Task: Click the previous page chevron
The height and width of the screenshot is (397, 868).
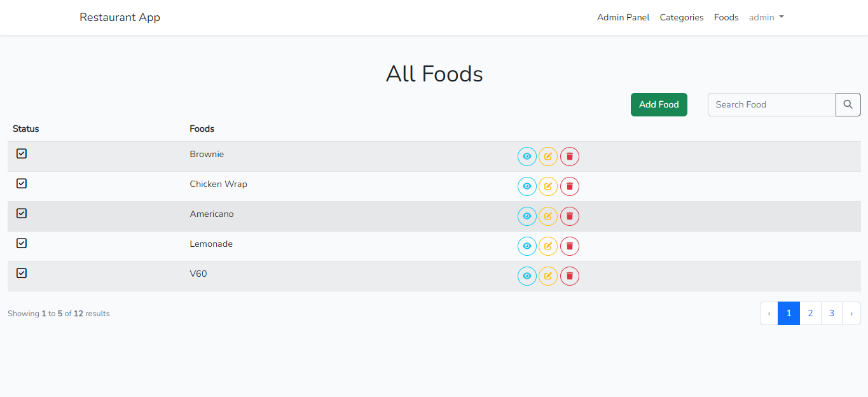Action: click(769, 313)
